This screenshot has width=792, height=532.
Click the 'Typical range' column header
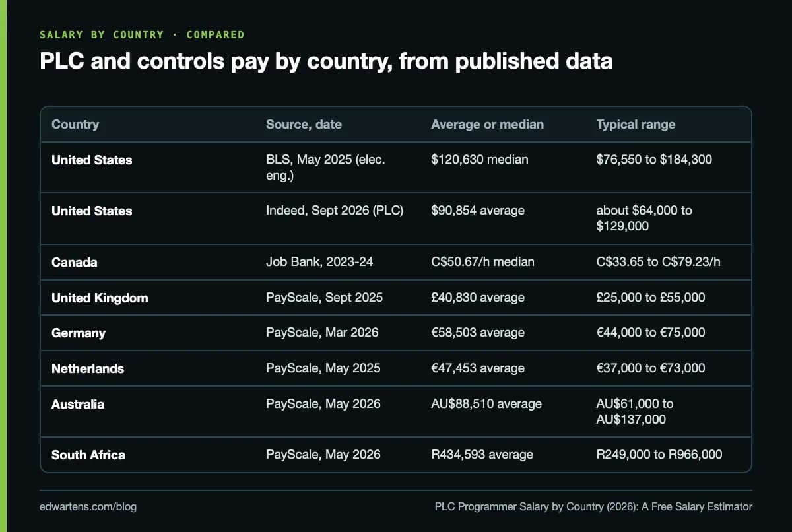636,124
